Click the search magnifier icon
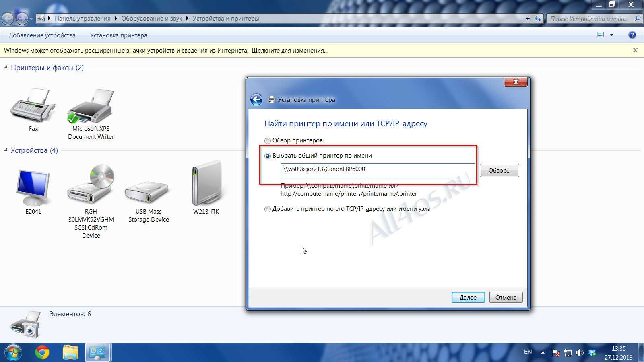Screen dimensions: 644x362 coord(637,19)
